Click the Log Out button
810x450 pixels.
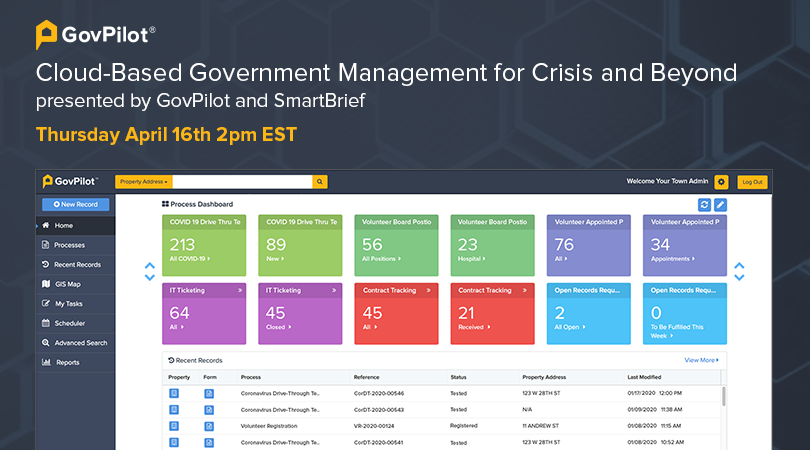click(x=752, y=182)
